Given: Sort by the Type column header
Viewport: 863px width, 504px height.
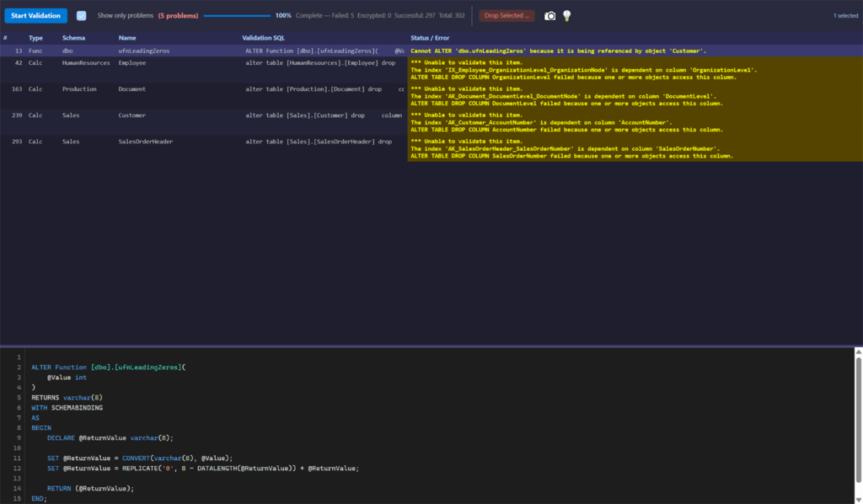Looking at the screenshot, I should [x=35, y=38].
